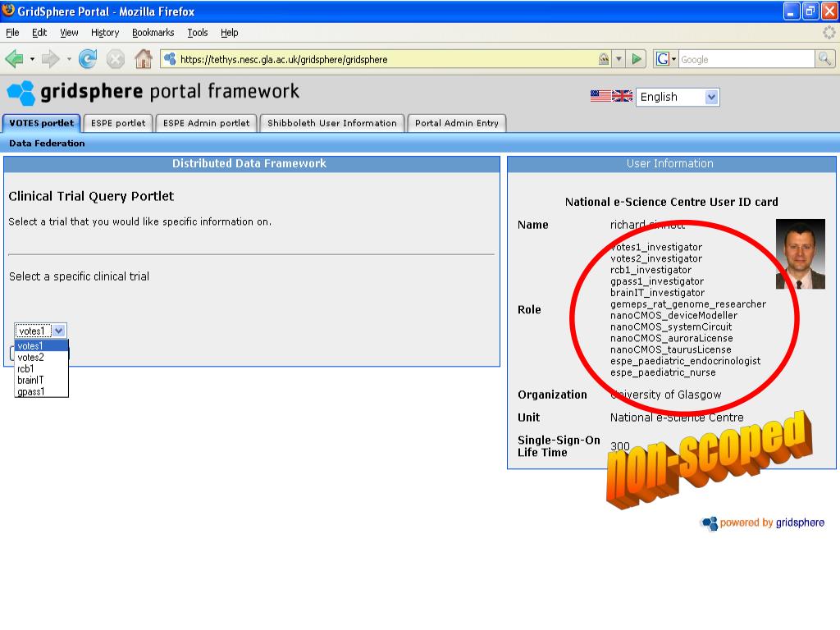Viewport: 840px width, 630px height.
Task: Switch to the VOTES portlet tab
Action: click(42, 123)
